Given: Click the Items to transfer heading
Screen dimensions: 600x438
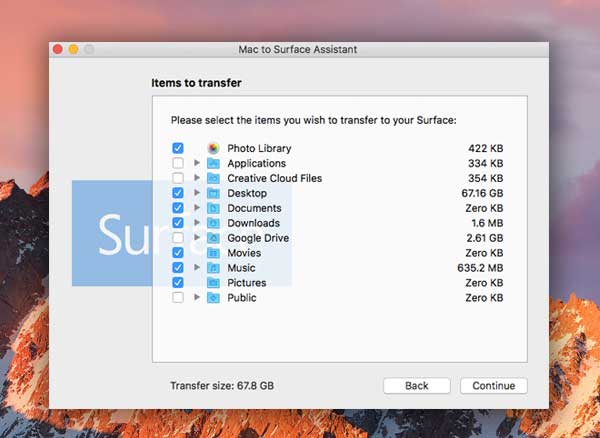Looking at the screenshot, I should pos(196,83).
